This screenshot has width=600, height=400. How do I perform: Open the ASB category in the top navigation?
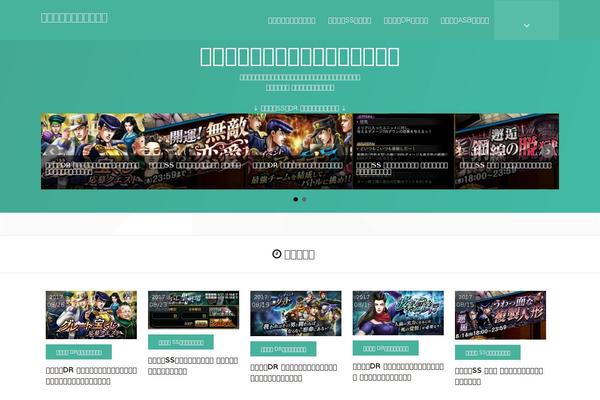[x=465, y=20]
